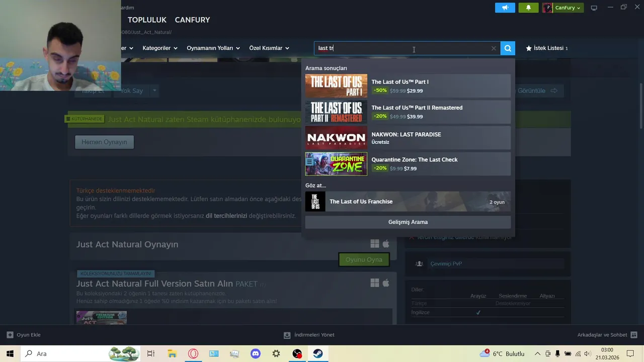Click Apple icon in Full Version package row
Image resolution: width=644 pixels, height=362 pixels.
pos(386,283)
